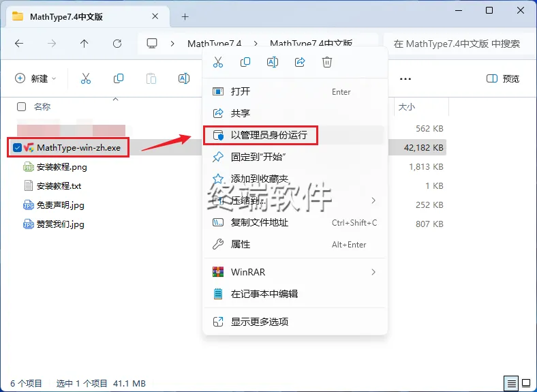Open the 新建 dropdown

pyautogui.click(x=35, y=78)
